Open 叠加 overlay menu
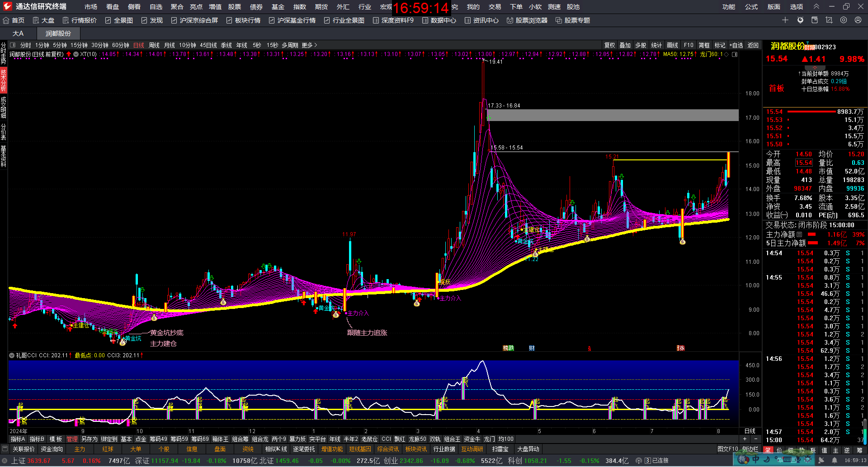 [x=625, y=45]
